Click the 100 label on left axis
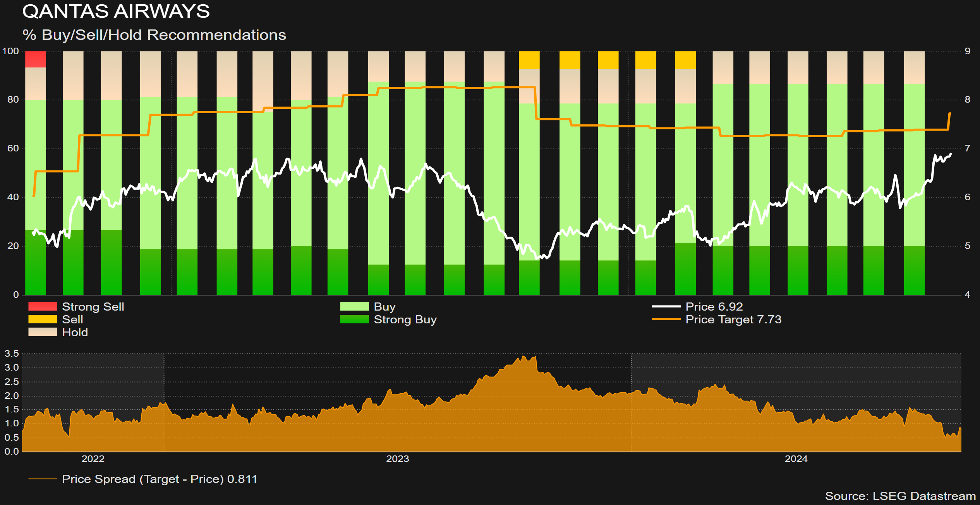This screenshot has height=505, width=980. (x=10, y=51)
